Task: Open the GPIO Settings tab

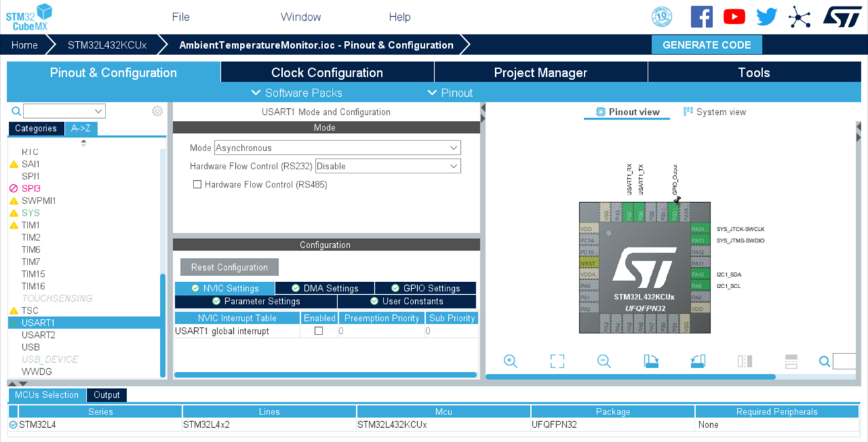Action: click(425, 288)
